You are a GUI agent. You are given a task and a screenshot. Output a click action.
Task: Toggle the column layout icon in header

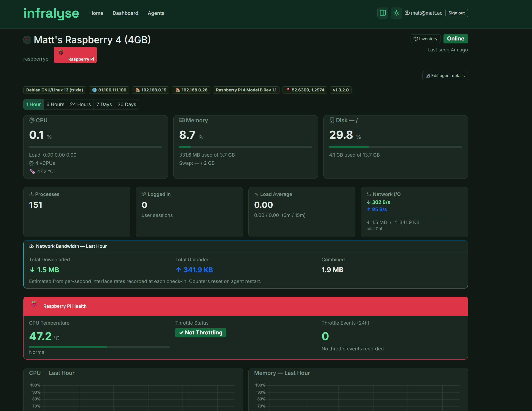[383, 13]
